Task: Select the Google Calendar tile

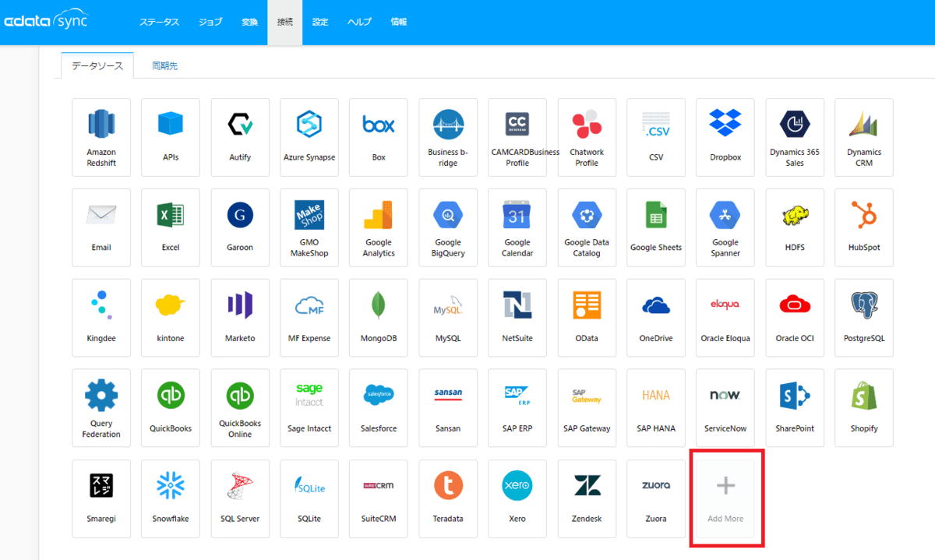Action: (x=517, y=227)
